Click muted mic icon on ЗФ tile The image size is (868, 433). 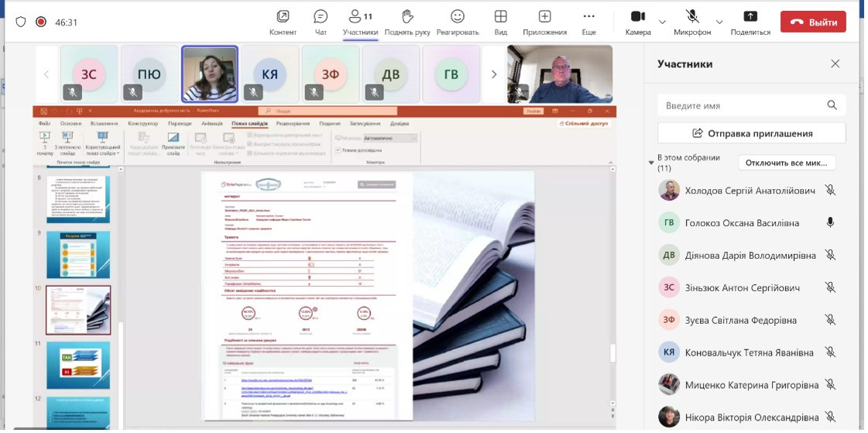click(314, 92)
